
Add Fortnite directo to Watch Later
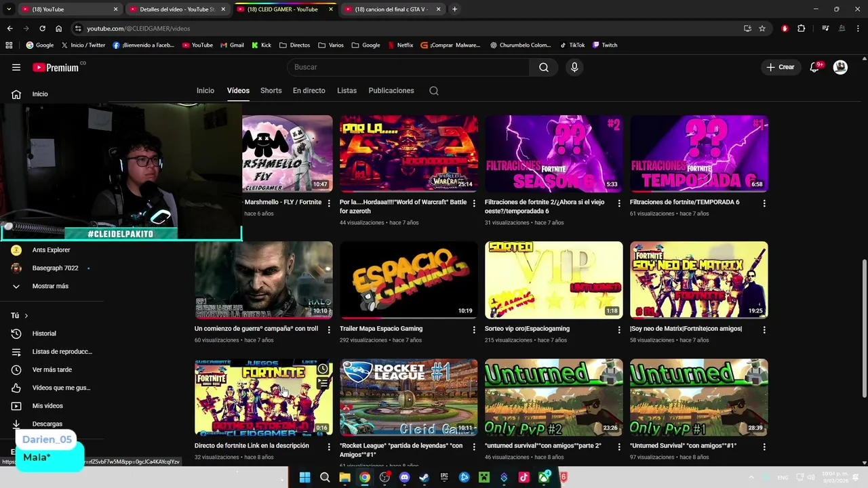[x=323, y=369]
